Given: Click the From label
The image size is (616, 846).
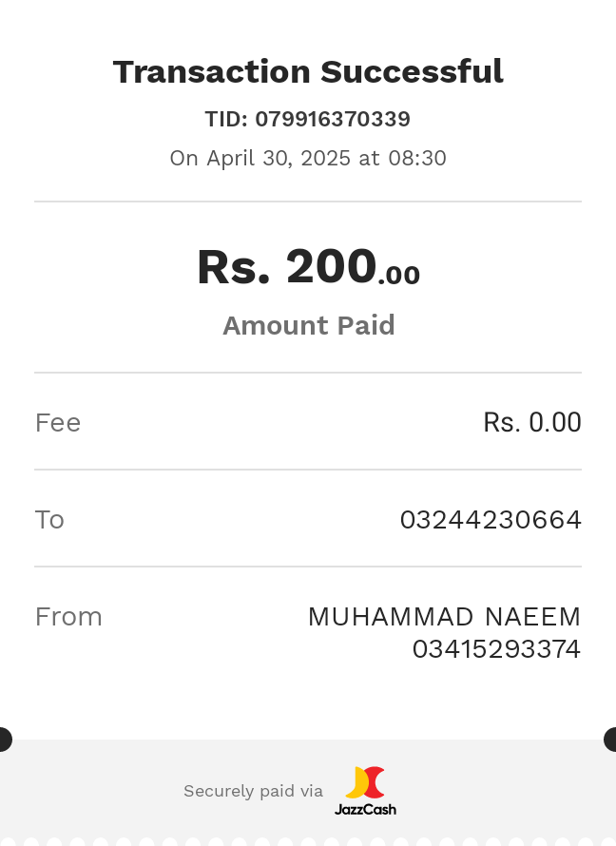Looking at the screenshot, I should point(68,617).
